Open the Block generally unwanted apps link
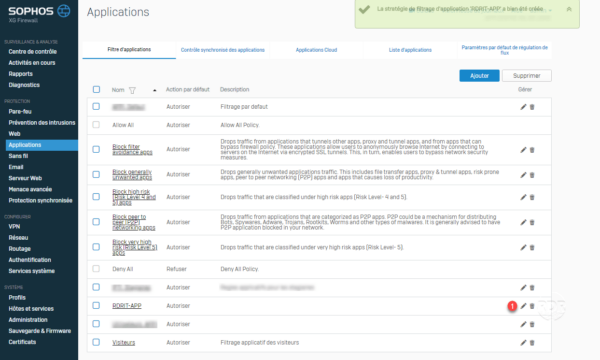The image size is (600, 360). 132,175
